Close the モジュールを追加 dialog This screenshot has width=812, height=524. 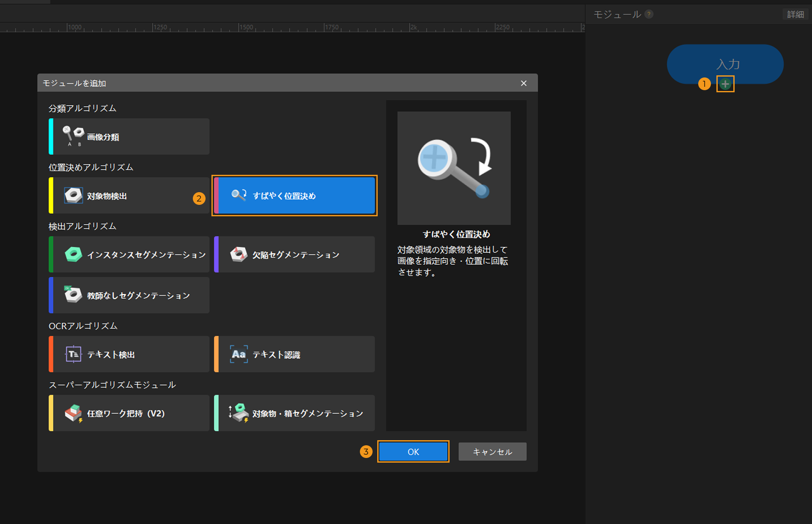524,83
